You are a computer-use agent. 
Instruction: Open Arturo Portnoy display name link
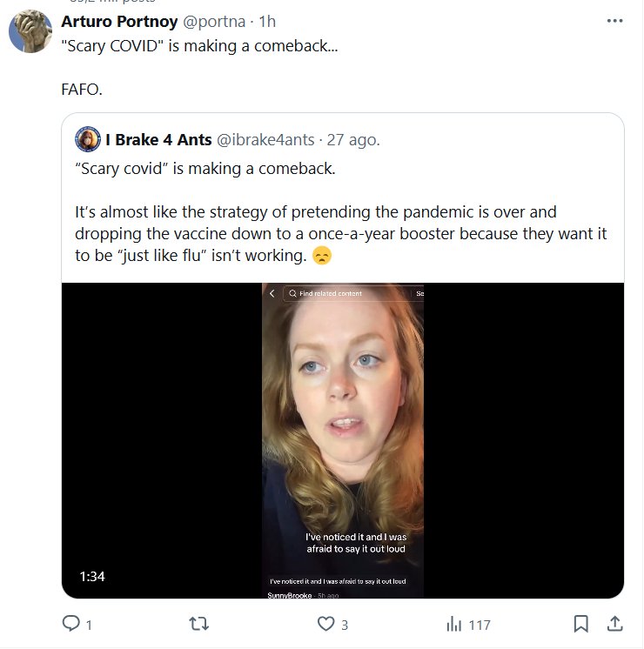[x=120, y=22]
